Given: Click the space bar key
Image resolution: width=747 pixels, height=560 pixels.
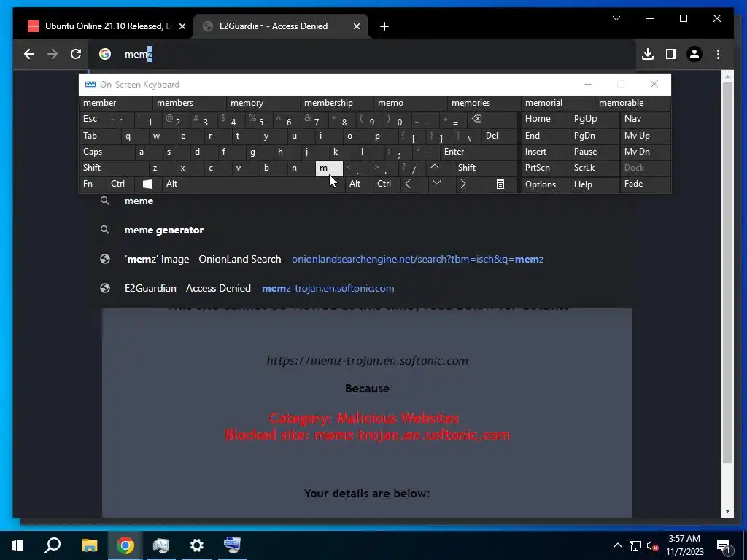Looking at the screenshot, I should pyautogui.click(x=267, y=184).
